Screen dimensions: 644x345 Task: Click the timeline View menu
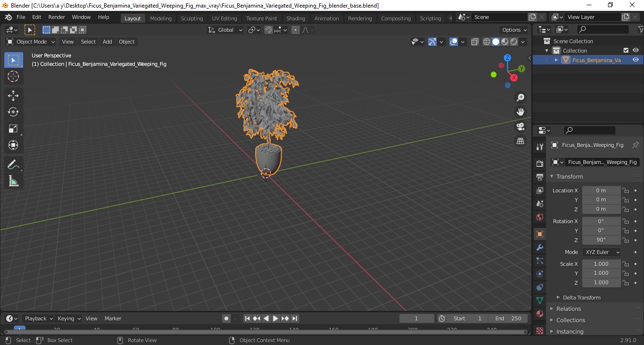(x=91, y=318)
